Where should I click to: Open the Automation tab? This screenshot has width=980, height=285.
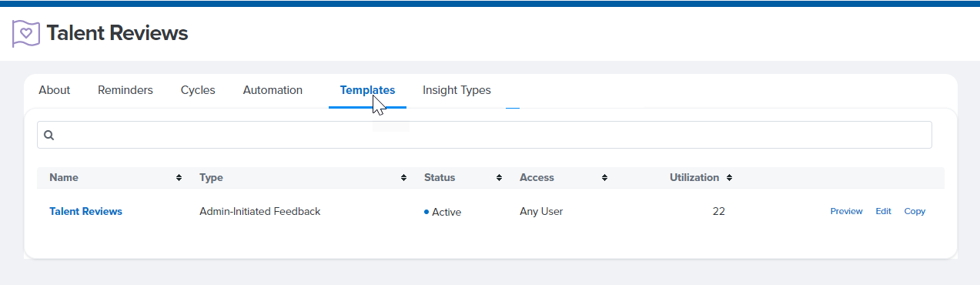pyautogui.click(x=273, y=90)
